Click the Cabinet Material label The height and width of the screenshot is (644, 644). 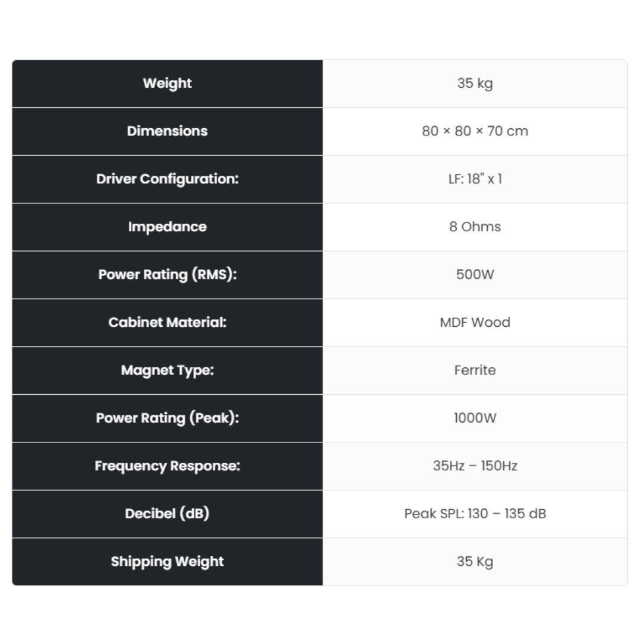click(x=168, y=323)
